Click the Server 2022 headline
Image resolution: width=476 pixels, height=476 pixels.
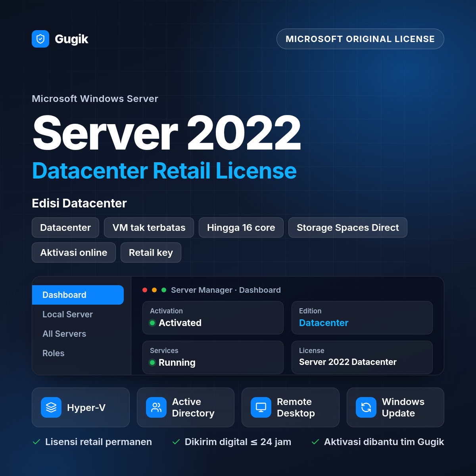167,133
